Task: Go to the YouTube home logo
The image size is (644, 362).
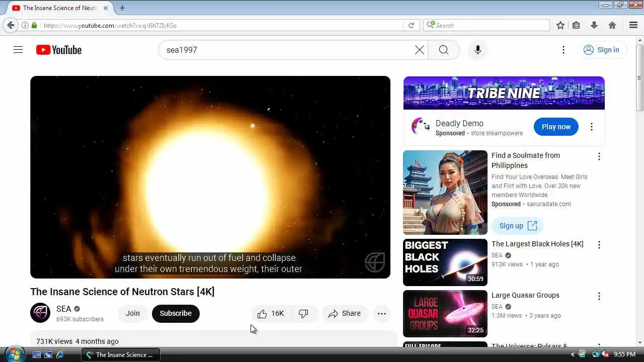Action: click(x=59, y=50)
